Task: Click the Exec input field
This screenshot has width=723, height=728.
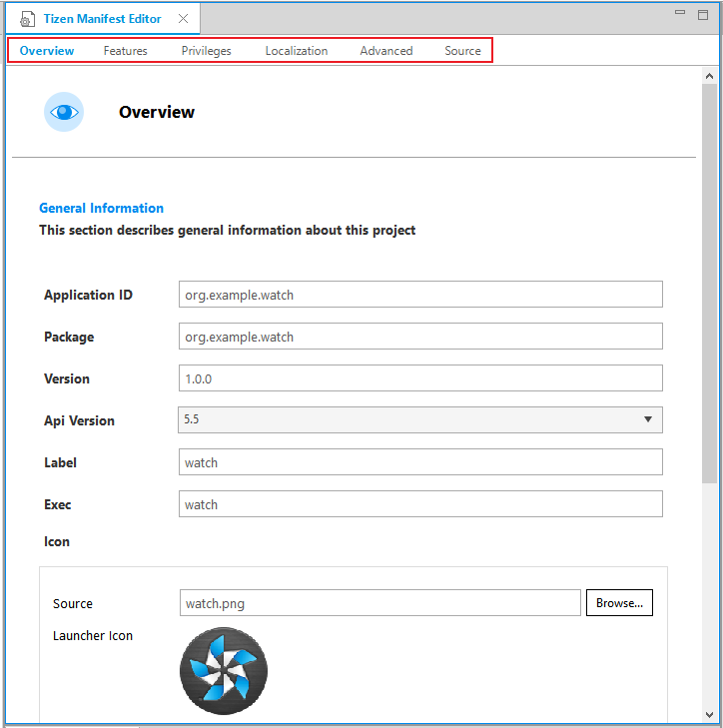Action: coord(419,504)
